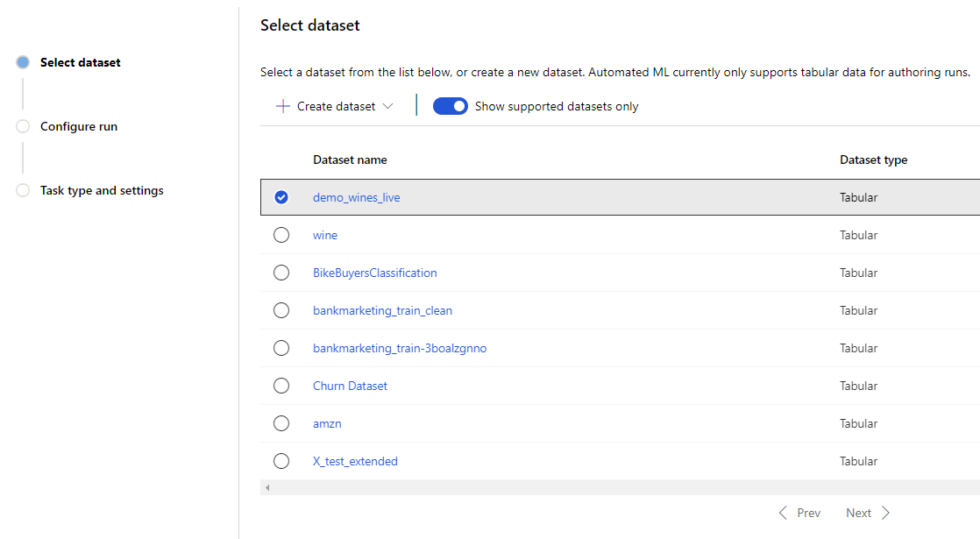Open the amzn dataset link
The image size is (980, 539).
[x=327, y=422]
